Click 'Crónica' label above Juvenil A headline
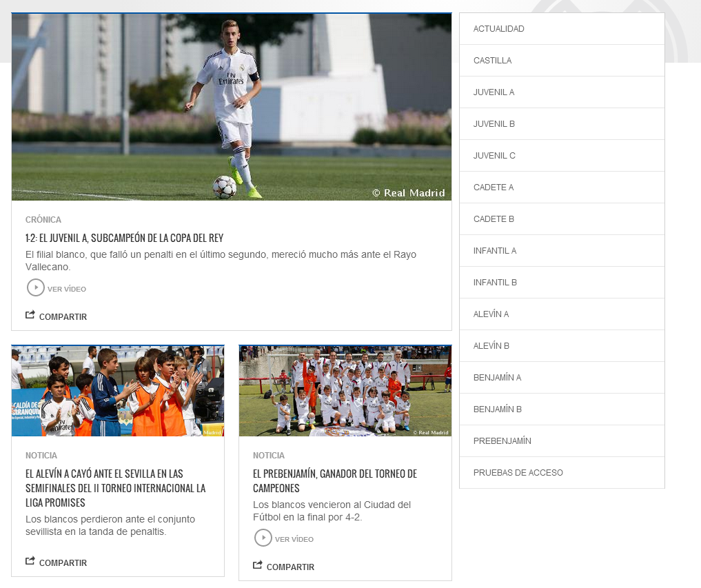Screen dimensions: 701x588 pos(43,219)
